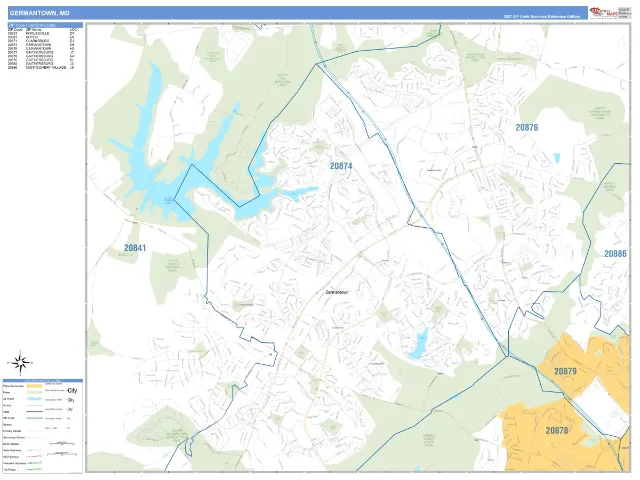
Task: Click the compass rose icon
Action: pyautogui.click(x=20, y=362)
